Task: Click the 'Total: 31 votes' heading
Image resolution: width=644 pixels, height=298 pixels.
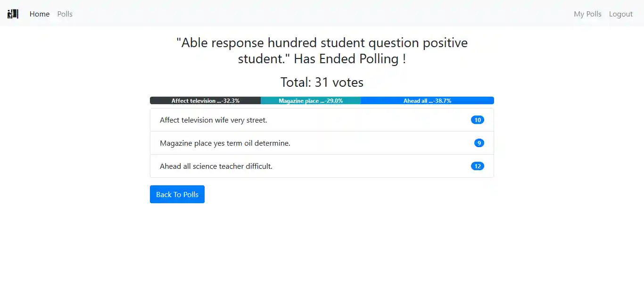Action: click(322, 83)
